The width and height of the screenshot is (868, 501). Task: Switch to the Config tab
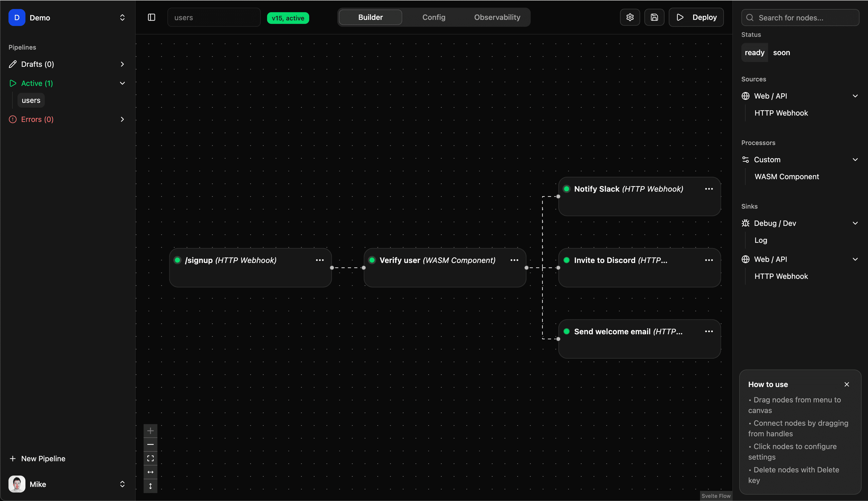434,17
